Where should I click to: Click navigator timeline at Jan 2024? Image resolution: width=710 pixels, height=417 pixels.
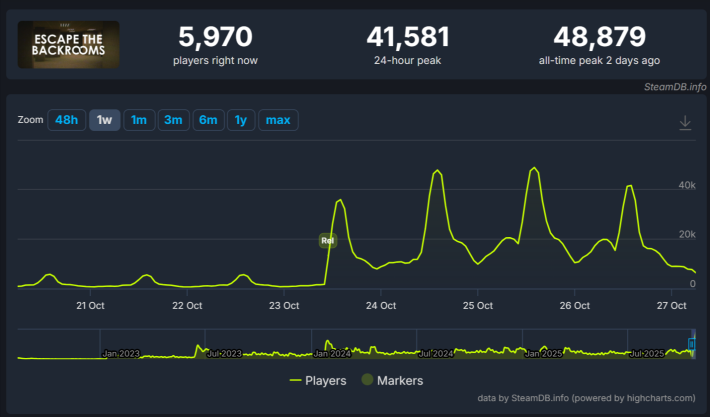(x=332, y=353)
